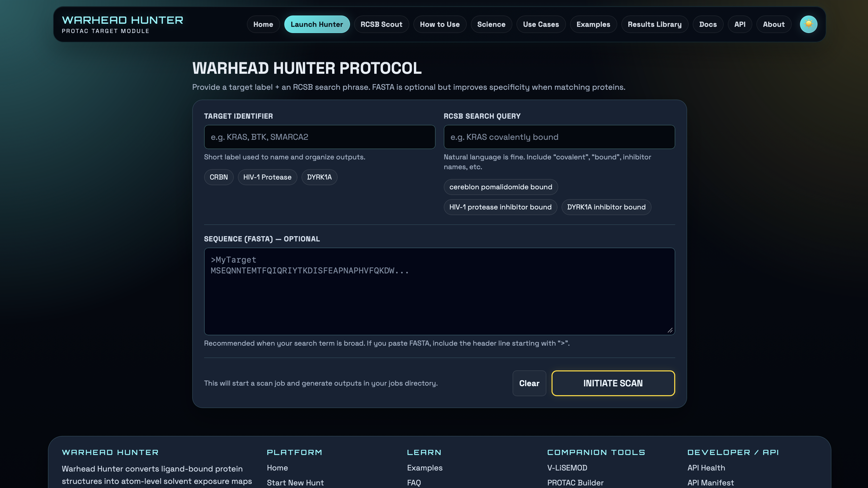Open the About page
Image resolution: width=868 pixels, height=488 pixels.
(x=774, y=24)
